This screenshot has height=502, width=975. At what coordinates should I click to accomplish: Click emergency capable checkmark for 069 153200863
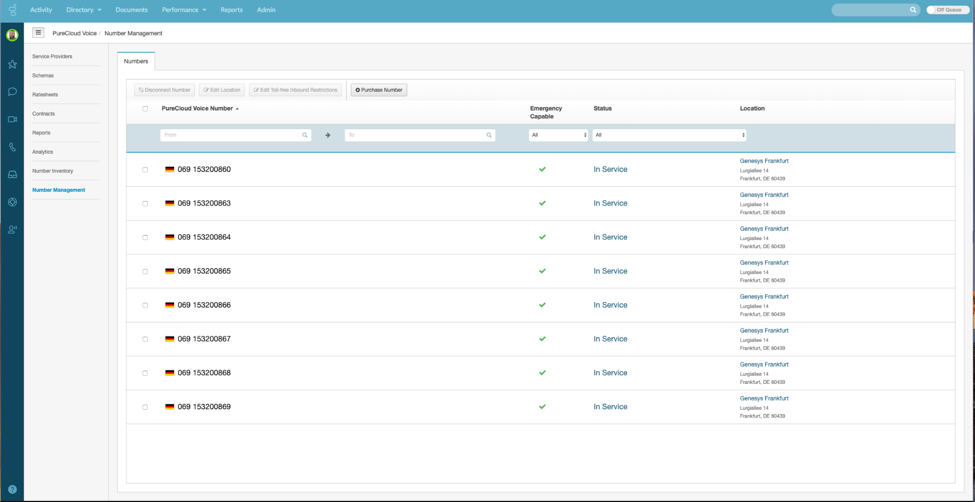[x=542, y=203]
